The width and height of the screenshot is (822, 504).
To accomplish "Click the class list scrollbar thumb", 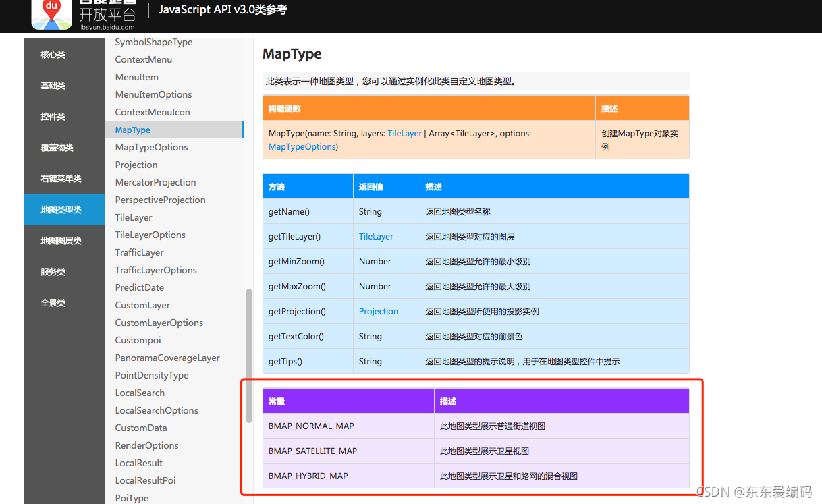I will click(x=248, y=355).
